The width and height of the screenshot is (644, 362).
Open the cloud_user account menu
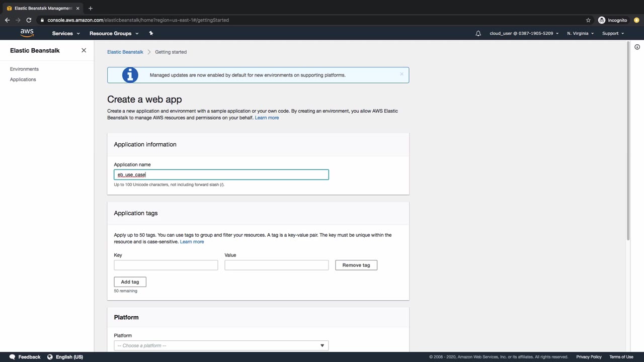pos(524,33)
